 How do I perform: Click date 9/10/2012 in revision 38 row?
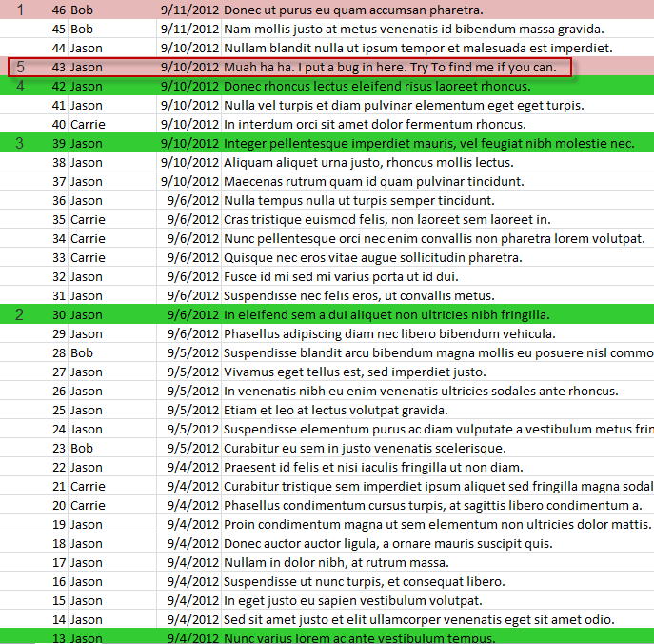click(x=189, y=163)
